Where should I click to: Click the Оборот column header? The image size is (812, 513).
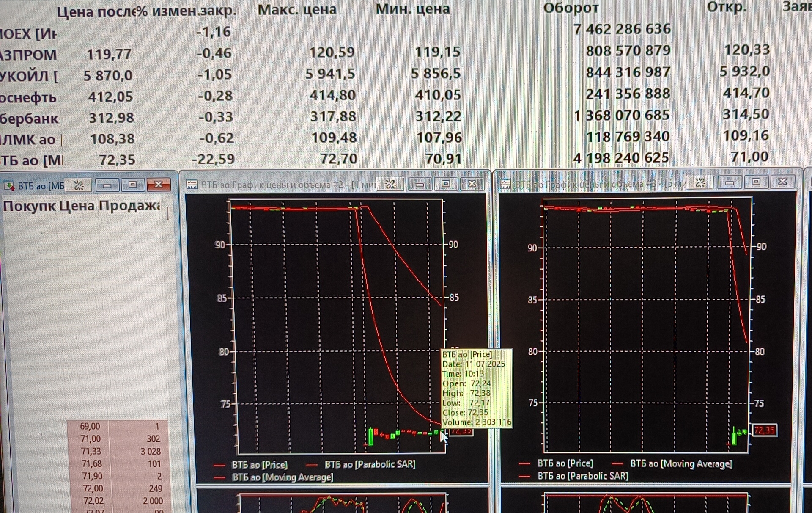pyautogui.click(x=571, y=8)
